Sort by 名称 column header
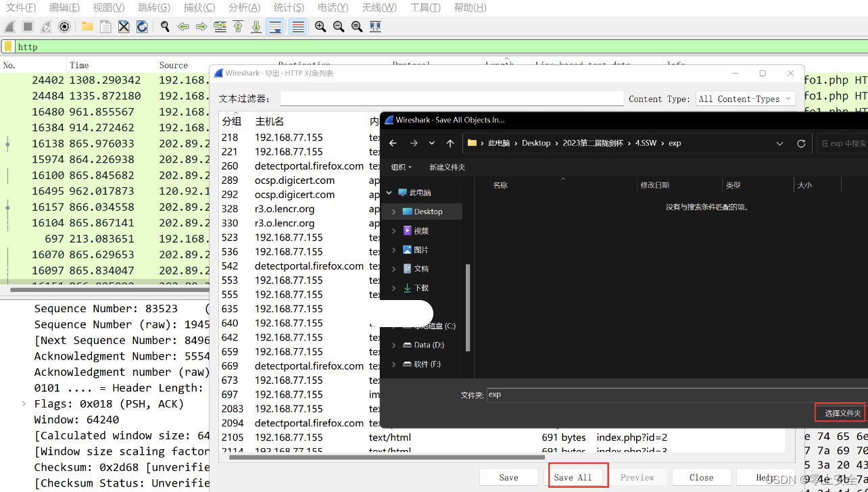The image size is (868, 492). pos(500,184)
